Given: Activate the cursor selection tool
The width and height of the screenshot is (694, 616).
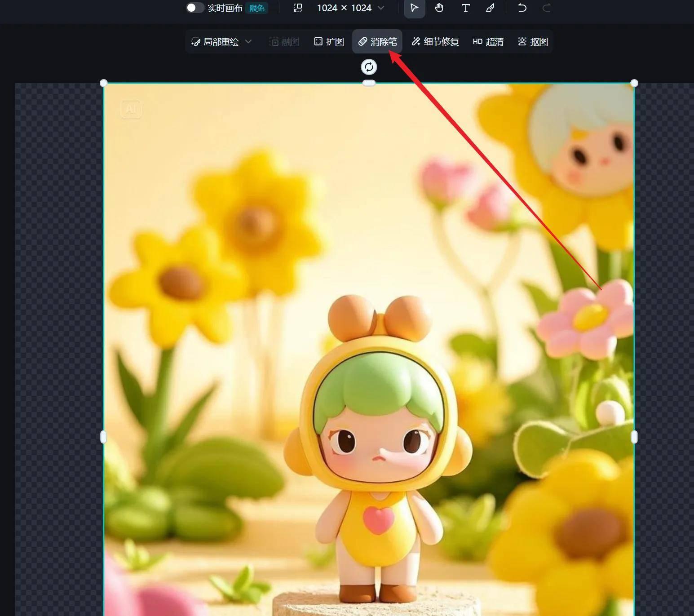Looking at the screenshot, I should 414,8.
